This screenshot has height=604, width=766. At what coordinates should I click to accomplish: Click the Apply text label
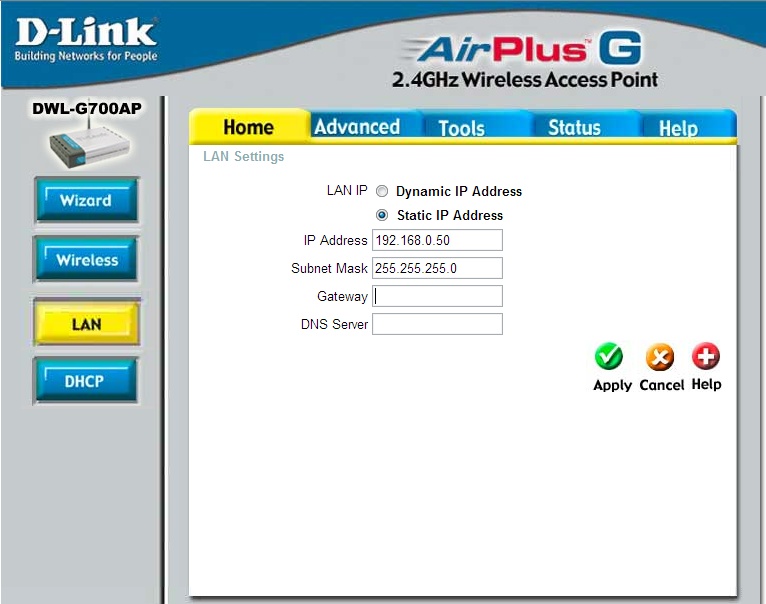click(x=613, y=385)
